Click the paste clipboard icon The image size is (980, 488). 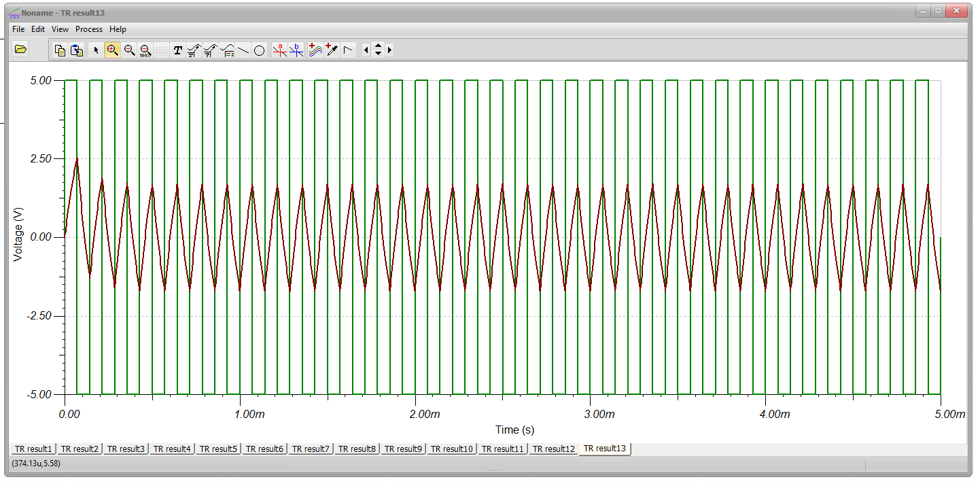point(77,50)
